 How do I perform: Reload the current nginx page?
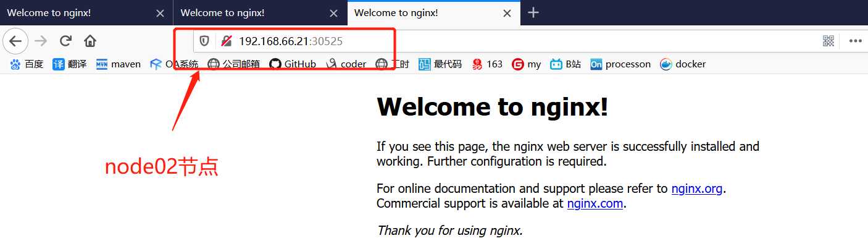pyautogui.click(x=65, y=41)
